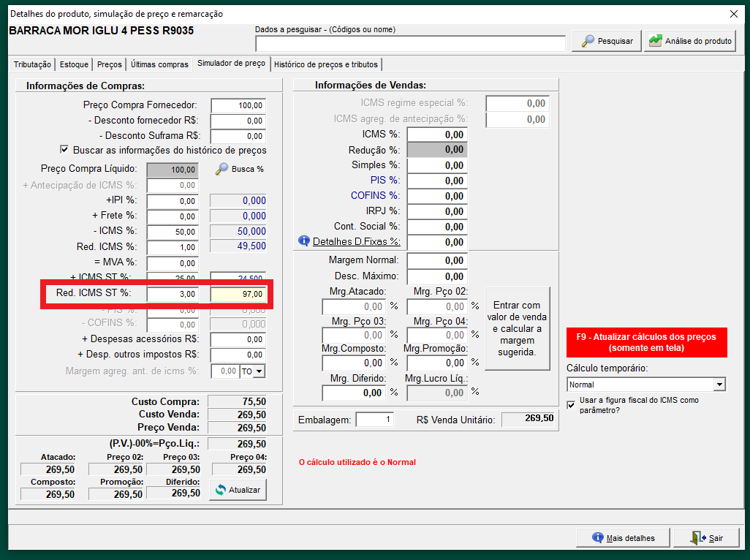The height and width of the screenshot is (560, 750).
Task: Toggle Usar a figura fiscal do ICMS checkbox
Action: [572, 404]
